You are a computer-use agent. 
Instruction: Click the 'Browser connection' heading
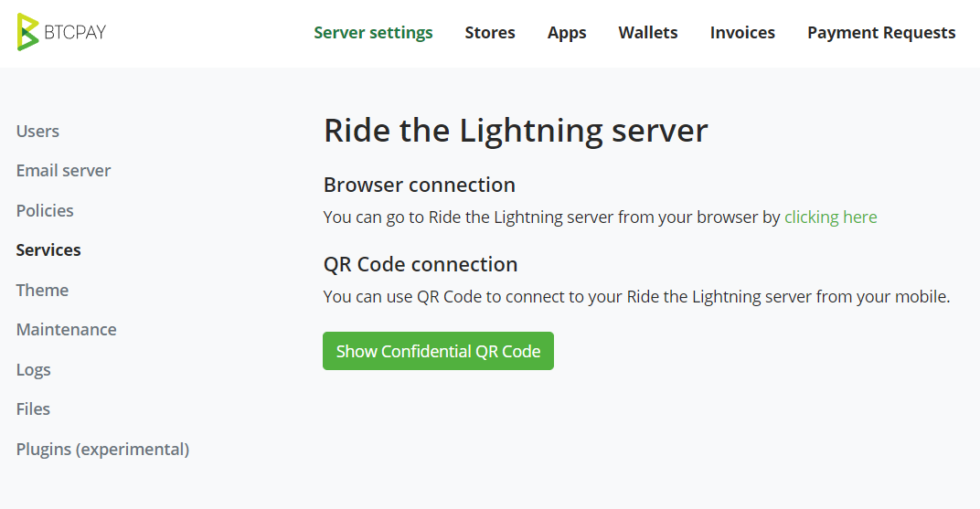click(420, 185)
